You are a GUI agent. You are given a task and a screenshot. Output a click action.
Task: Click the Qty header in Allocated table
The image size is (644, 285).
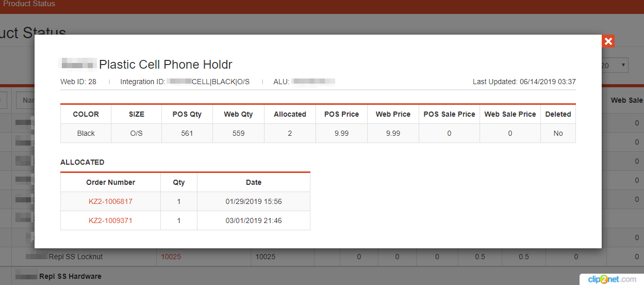click(179, 182)
